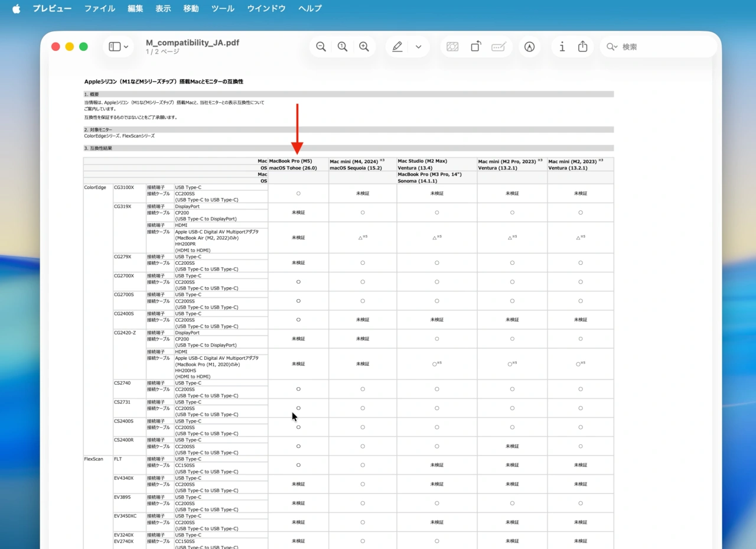Open the document info inspector
Image resolution: width=756 pixels, height=549 pixels.
click(562, 47)
